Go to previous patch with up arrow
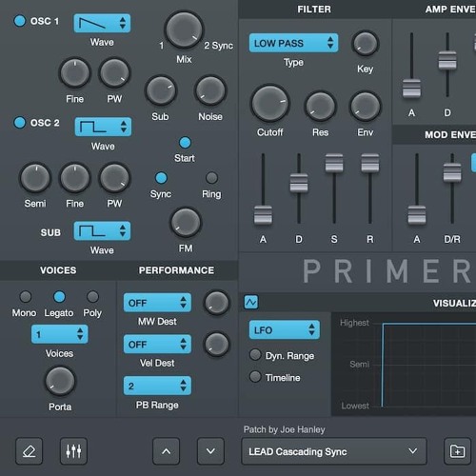 167,451
